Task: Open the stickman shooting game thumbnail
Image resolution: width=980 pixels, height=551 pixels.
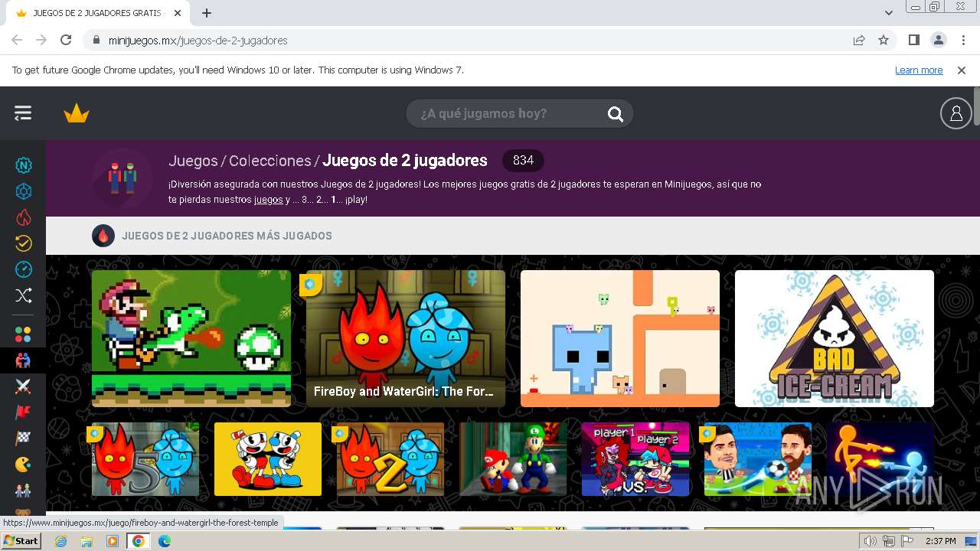Action: 880,459
